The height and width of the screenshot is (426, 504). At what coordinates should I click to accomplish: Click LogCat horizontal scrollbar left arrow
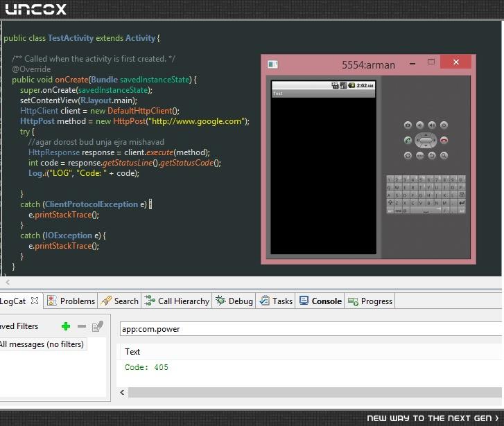tap(122, 392)
